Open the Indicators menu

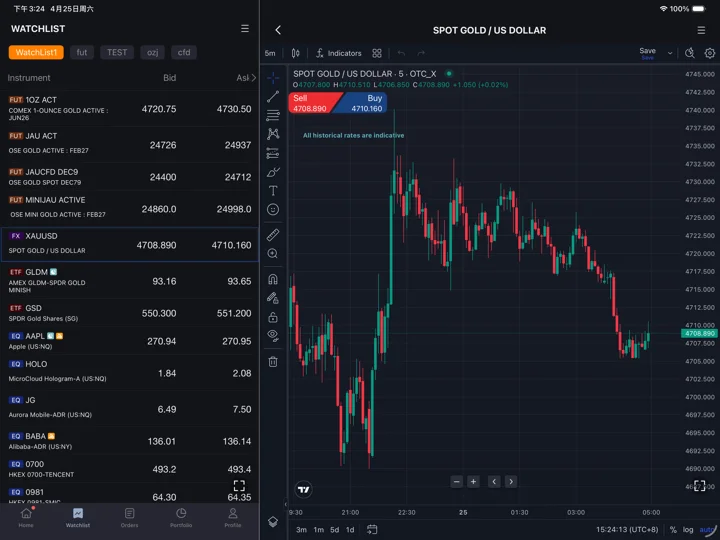click(339, 53)
